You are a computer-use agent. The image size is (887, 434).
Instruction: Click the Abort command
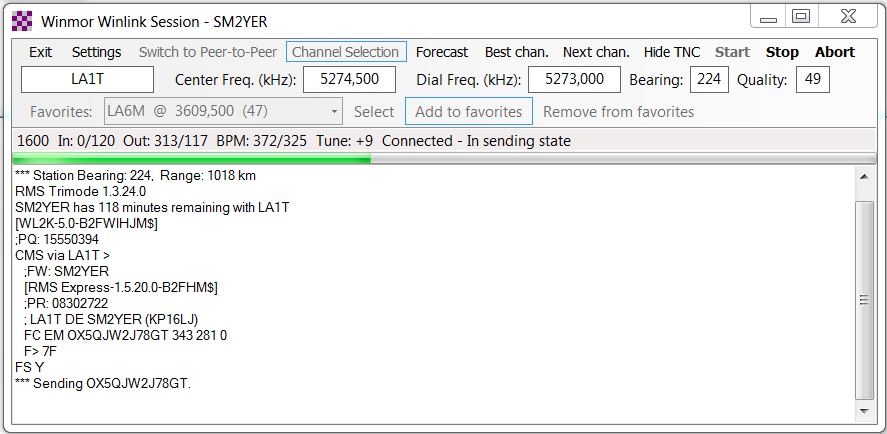(835, 52)
